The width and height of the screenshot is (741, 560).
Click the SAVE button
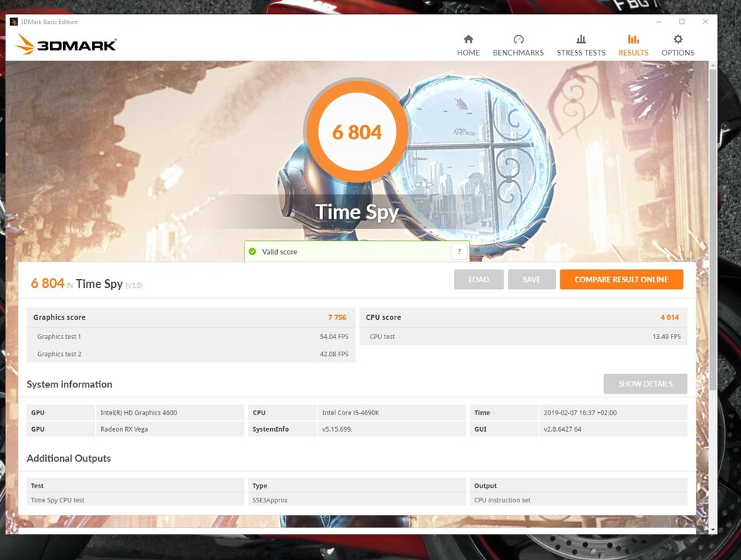click(x=532, y=279)
